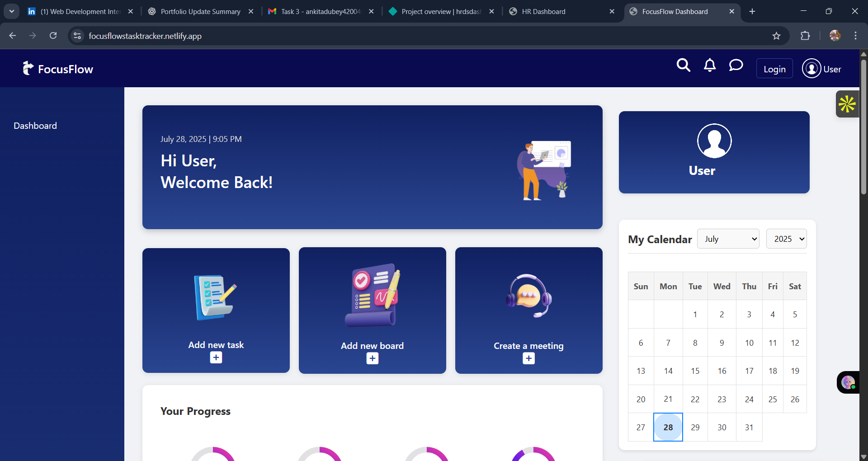Switch to the Task 3 Gmail tab
The height and width of the screenshot is (461, 868).
pos(321,12)
